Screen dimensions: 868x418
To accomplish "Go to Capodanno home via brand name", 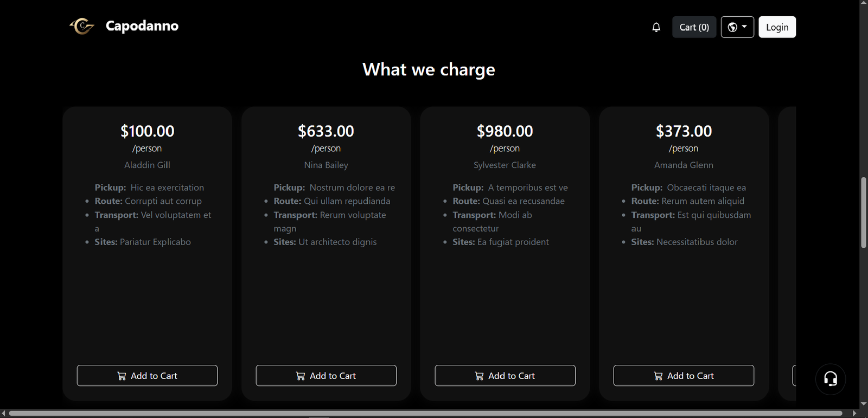I will 142,26.
